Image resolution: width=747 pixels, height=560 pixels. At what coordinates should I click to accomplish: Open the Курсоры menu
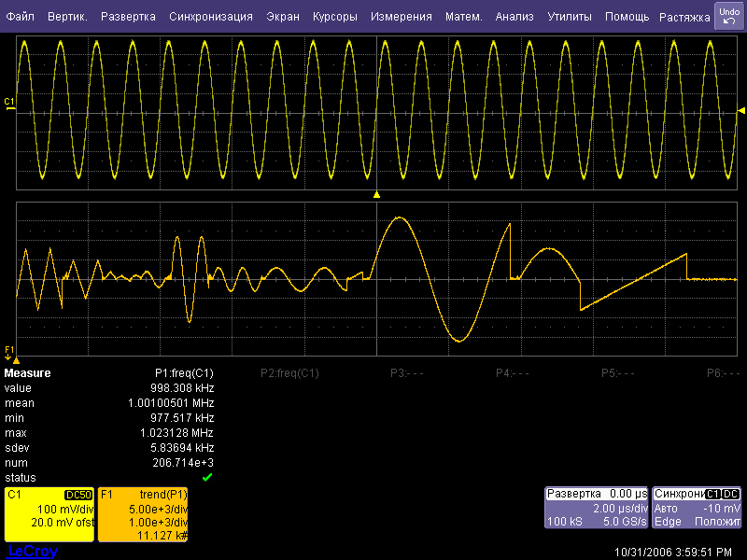click(334, 17)
